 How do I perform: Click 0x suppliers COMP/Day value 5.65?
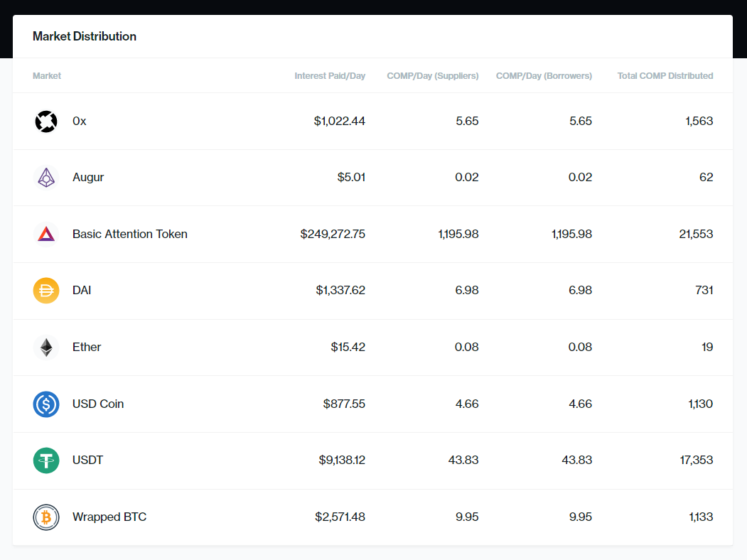click(467, 121)
